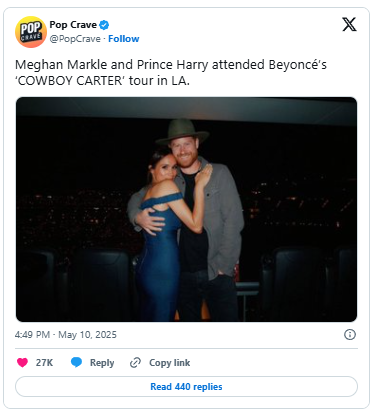Click the @PopCrave handle
This screenshot has height=411, width=379.
coord(75,39)
